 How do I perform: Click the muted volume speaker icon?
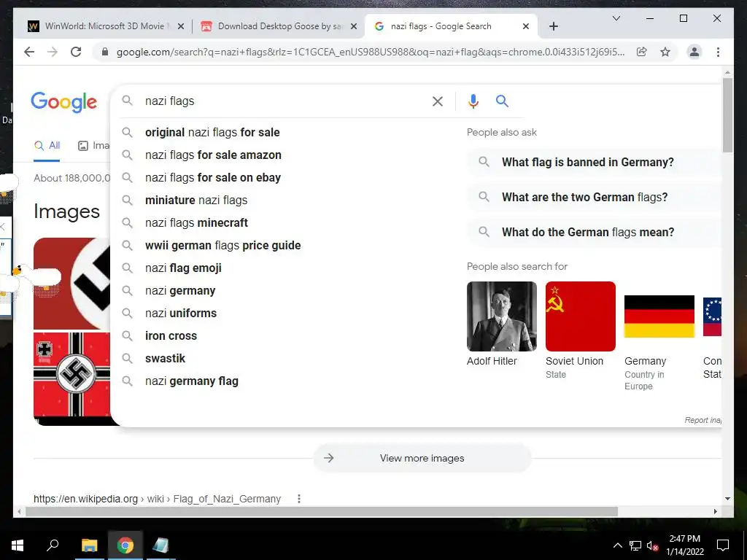pos(653,545)
